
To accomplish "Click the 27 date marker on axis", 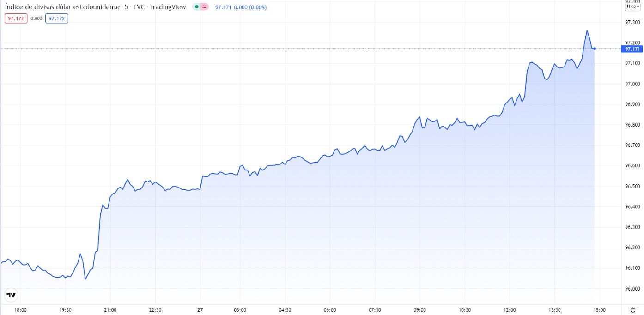I will pyautogui.click(x=200, y=310).
